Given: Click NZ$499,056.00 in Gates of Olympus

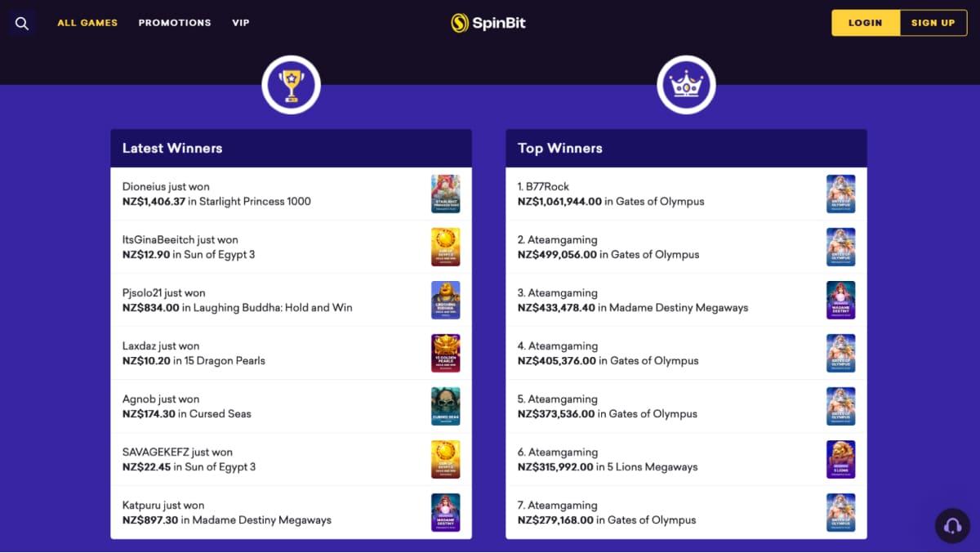Looking at the screenshot, I should (x=608, y=254).
